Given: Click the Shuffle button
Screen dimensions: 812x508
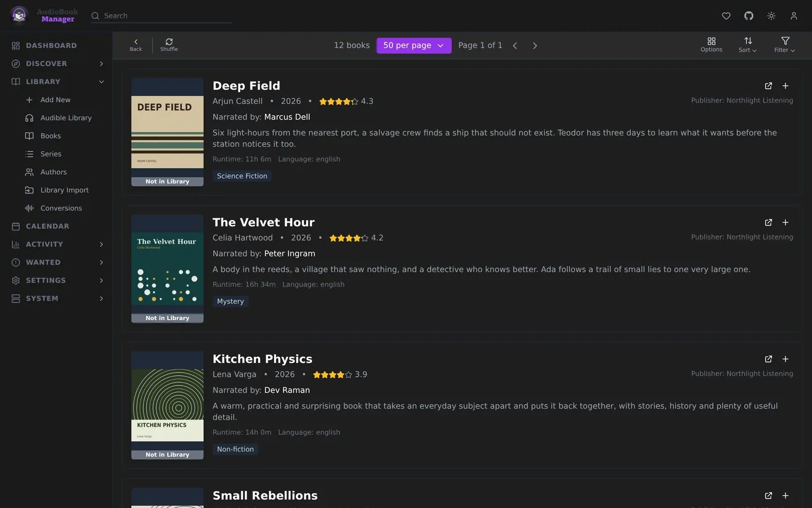Looking at the screenshot, I should [x=169, y=45].
